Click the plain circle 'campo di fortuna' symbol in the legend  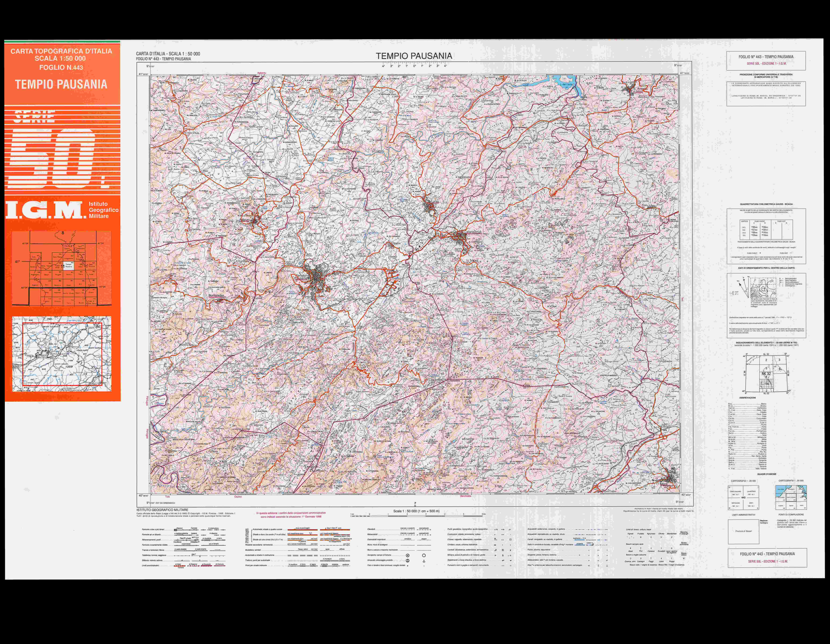pos(424,556)
